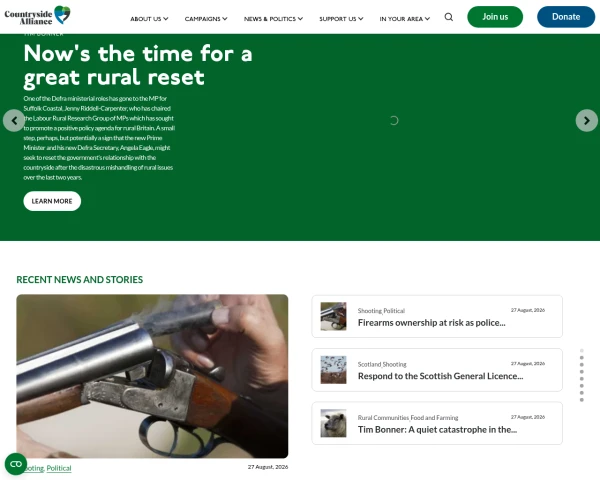Select the last news pagination dot
This screenshot has width=600, height=480.
tap(582, 400)
